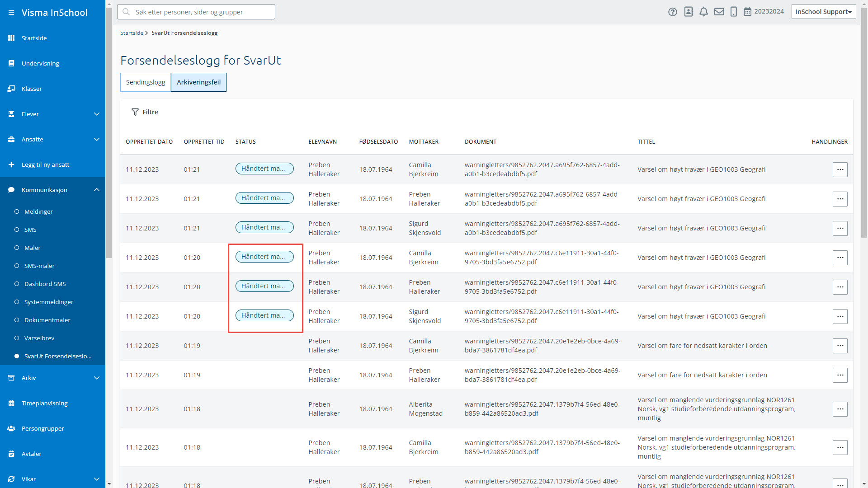Click the Undervisning book icon

click(x=11, y=63)
